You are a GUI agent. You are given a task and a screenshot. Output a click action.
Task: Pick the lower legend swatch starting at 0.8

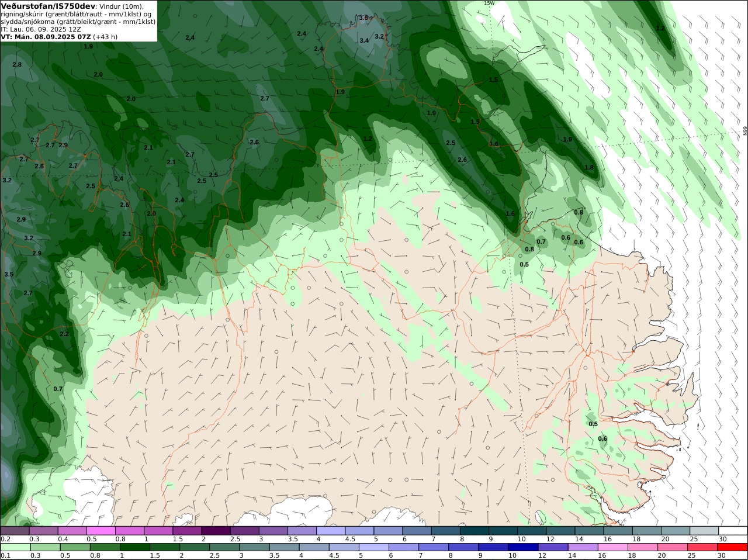104,547
